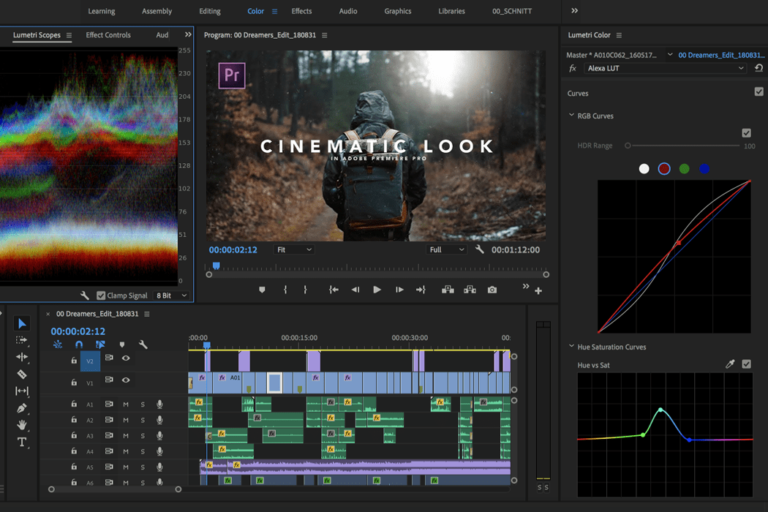Click the Play button in Program monitor
Screen dimensions: 768x512
pos(377,290)
